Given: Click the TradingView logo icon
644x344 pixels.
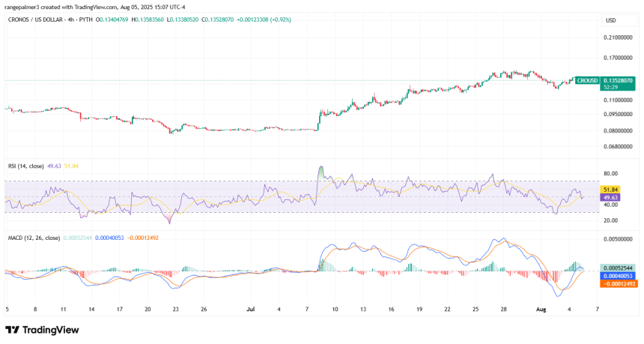Looking at the screenshot, I should coord(12,330).
